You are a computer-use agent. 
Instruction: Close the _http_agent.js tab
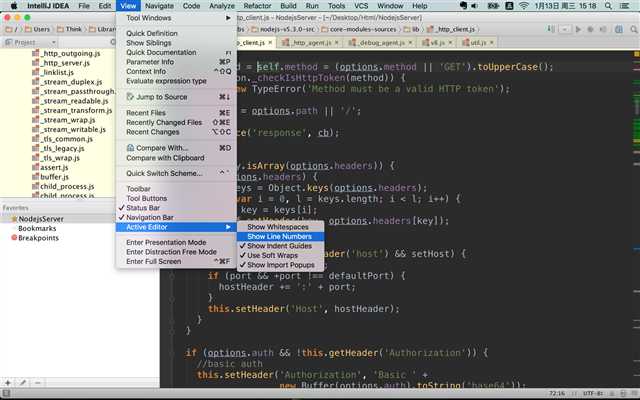pos(337,42)
